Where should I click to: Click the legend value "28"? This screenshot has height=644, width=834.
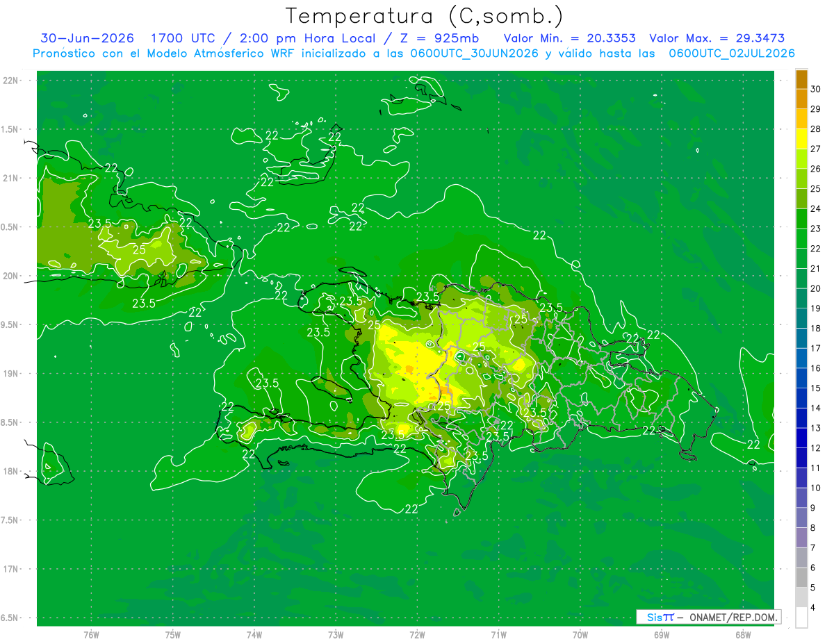[x=816, y=129]
